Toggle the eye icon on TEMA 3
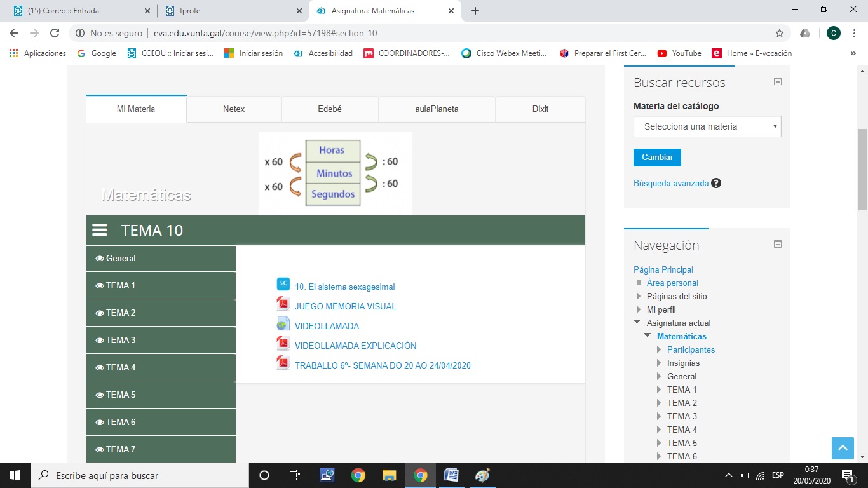Viewport: 868px width, 488px height. click(x=100, y=341)
